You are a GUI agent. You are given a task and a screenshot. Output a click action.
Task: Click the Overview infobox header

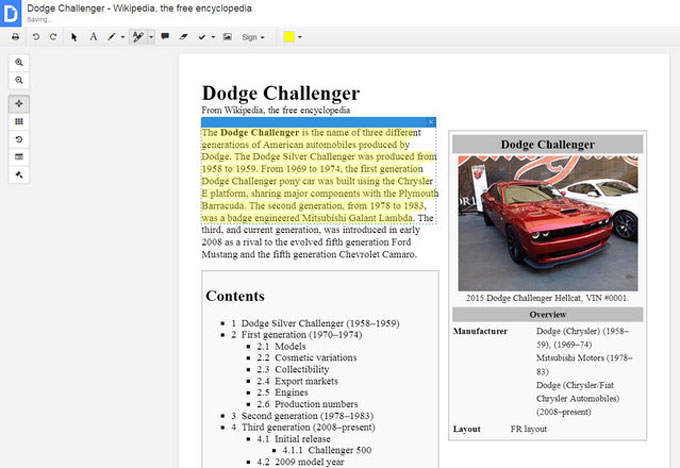click(x=548, y=314)
